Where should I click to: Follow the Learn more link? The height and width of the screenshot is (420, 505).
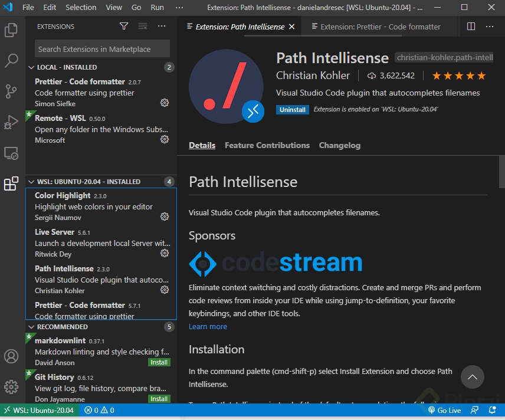point(208,327)
